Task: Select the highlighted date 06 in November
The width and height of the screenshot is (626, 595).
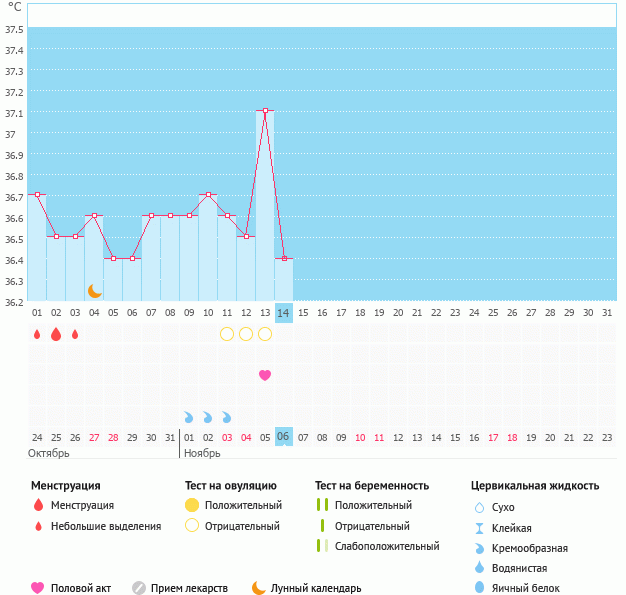Action: 284,437
